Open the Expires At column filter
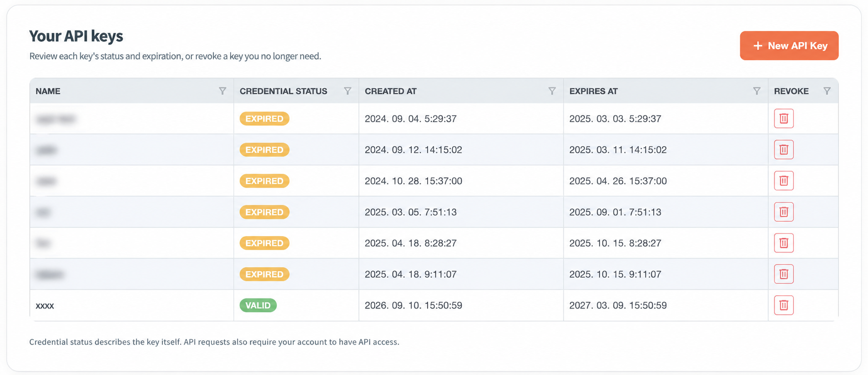868x375 pixels. [757, 91]
